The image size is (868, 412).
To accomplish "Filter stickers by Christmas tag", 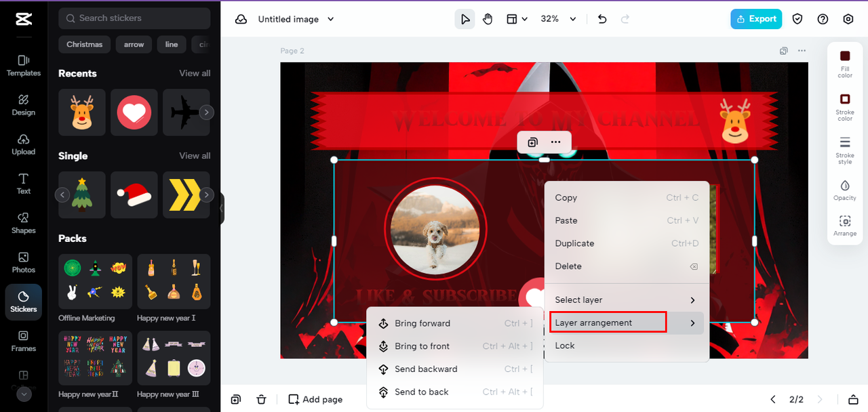I will click(x=85, y=45).
